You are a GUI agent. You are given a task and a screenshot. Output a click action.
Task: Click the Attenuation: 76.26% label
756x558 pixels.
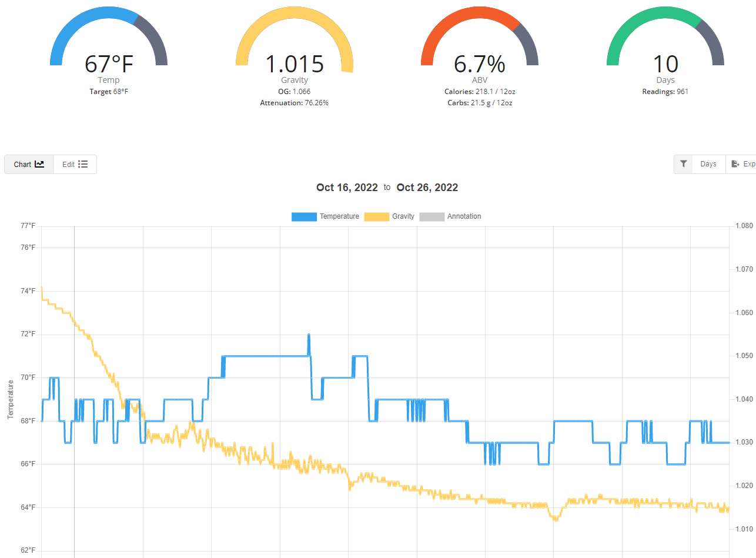point(295,103)
